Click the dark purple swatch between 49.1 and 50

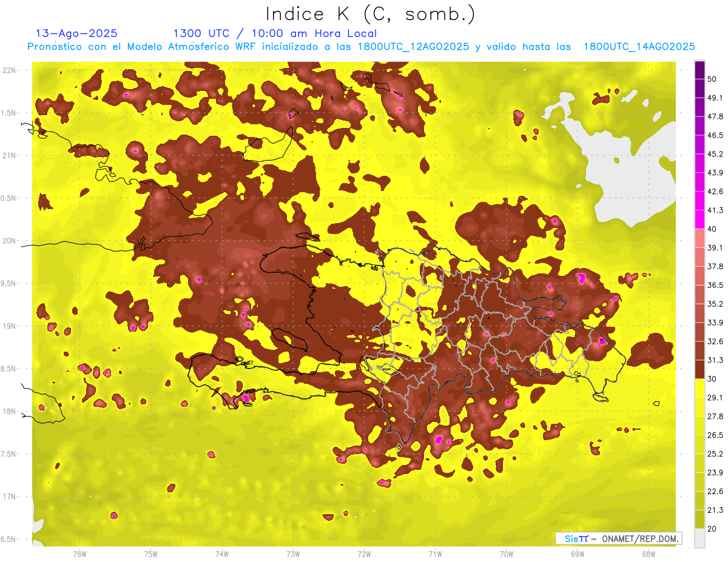(x=699, y=89)
